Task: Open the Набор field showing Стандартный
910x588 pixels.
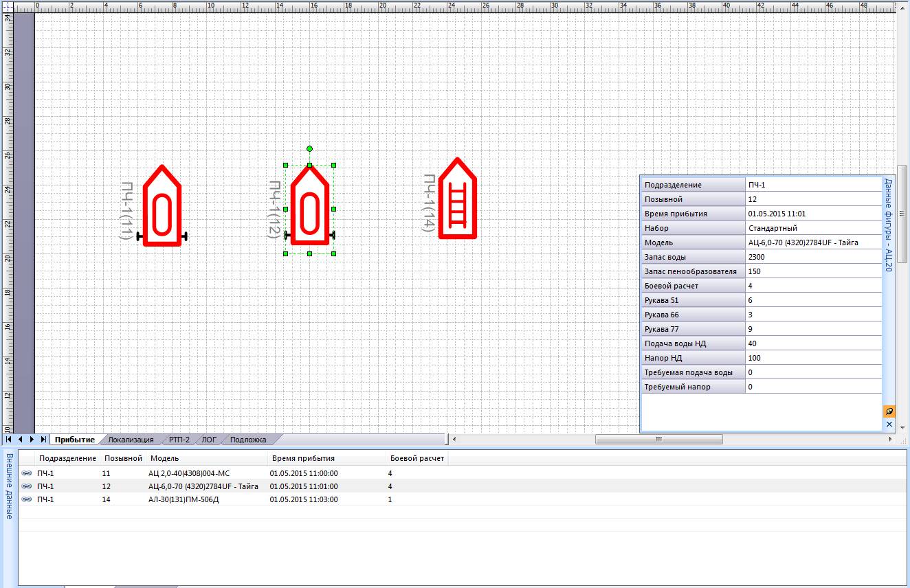Action: [813, 228]
